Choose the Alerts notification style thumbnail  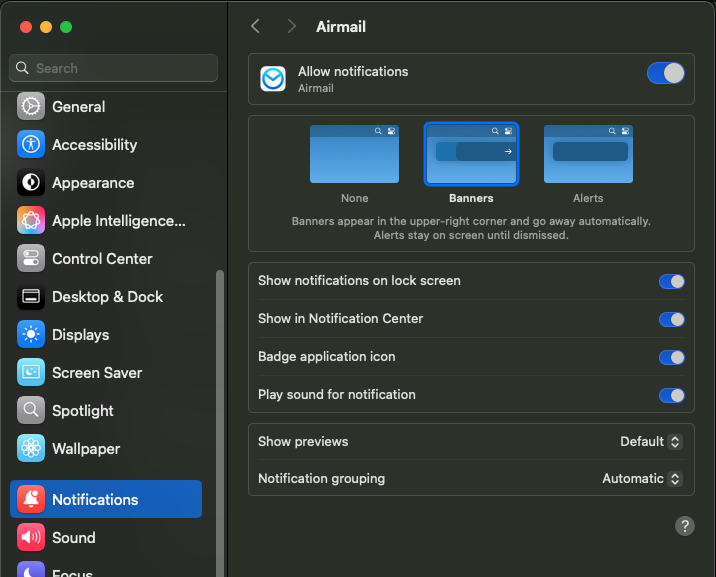(588, 154)
